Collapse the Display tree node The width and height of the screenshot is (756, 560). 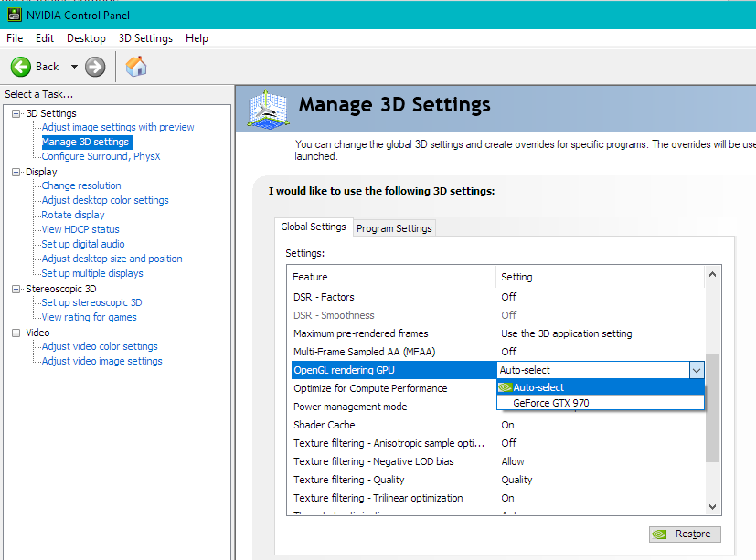pos(16,172)
